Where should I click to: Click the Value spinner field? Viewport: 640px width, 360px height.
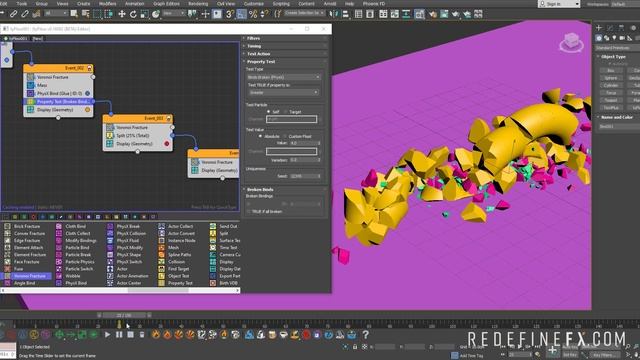point(304,143)
